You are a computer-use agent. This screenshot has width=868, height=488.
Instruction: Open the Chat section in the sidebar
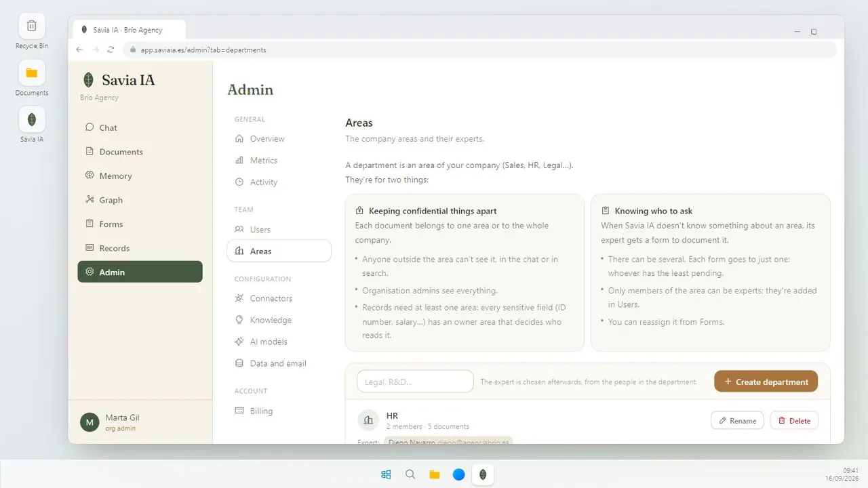point(140,127)
